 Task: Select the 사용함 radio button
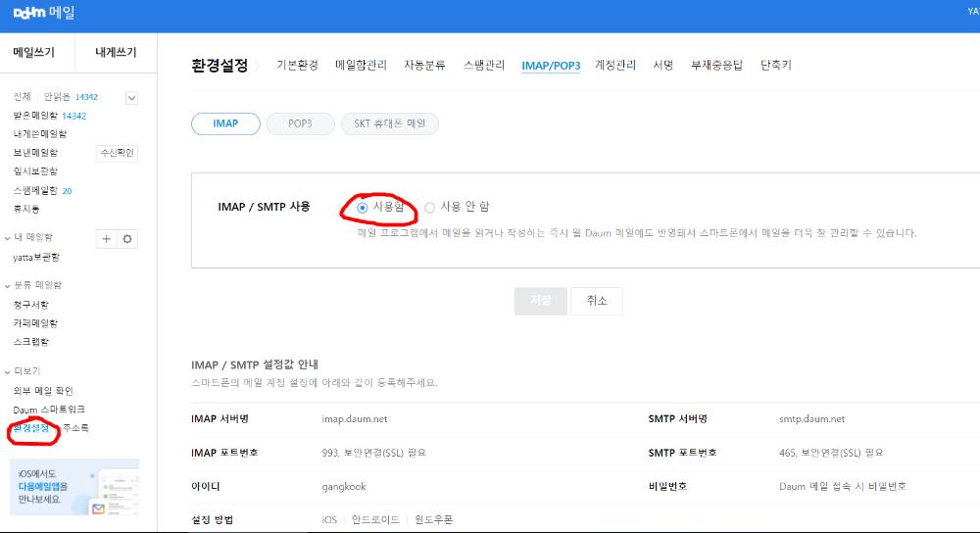(x=363, y=208)
